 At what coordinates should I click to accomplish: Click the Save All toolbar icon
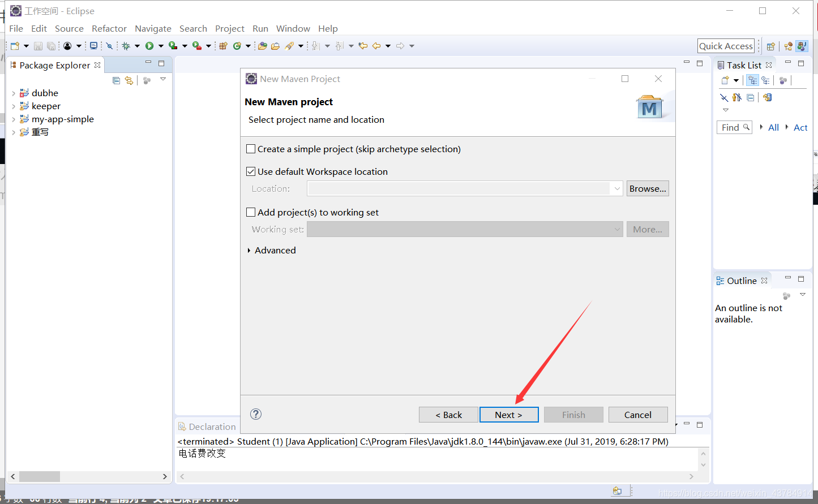51,46
